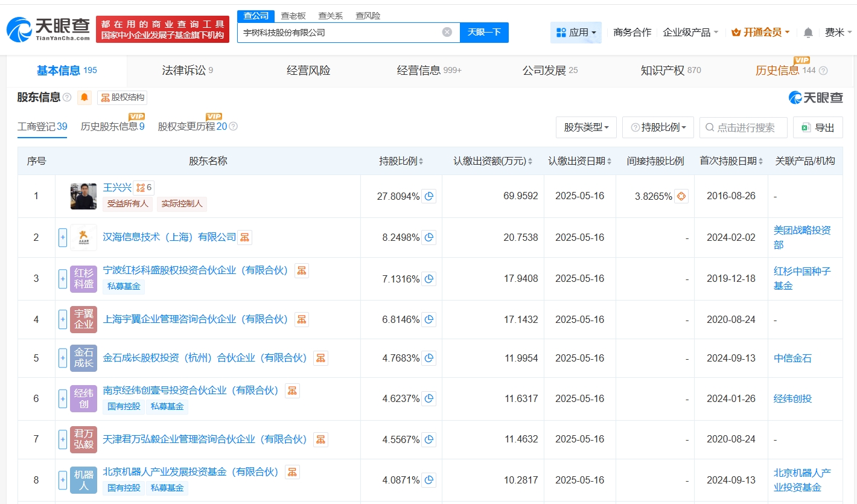The width and height of the screenshot is (857, 504).
Task: Open the 持股比例 filter dropdown
Action: pos(658,127)
